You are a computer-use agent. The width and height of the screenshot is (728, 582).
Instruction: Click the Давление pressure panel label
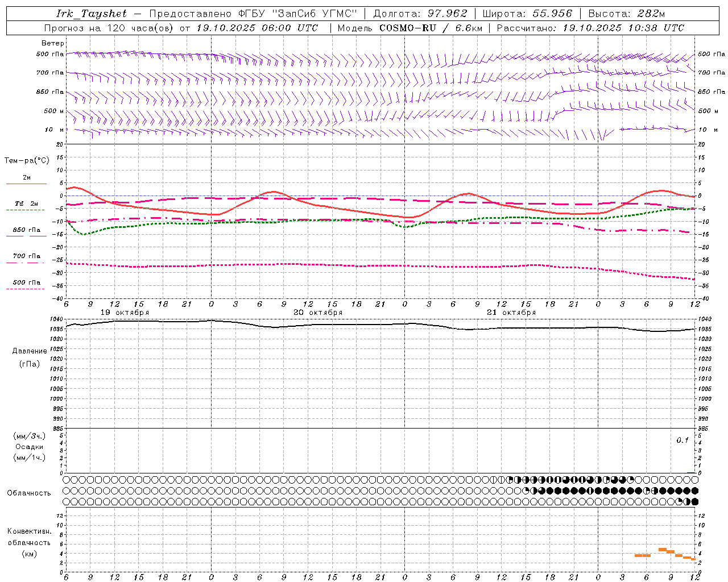click(30, 351)
